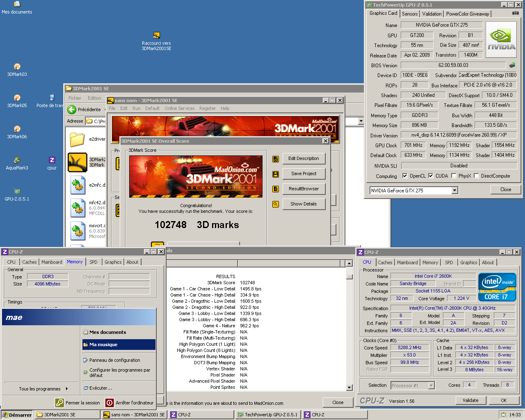
Task: Open Mainboard tab in right CPU-Z window
Action: tap(407, 262)
